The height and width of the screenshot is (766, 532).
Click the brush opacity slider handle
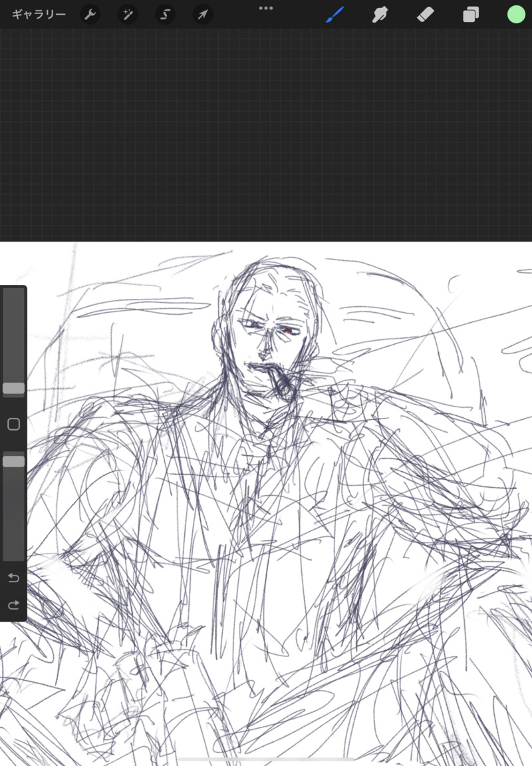[x=14, y=462]
